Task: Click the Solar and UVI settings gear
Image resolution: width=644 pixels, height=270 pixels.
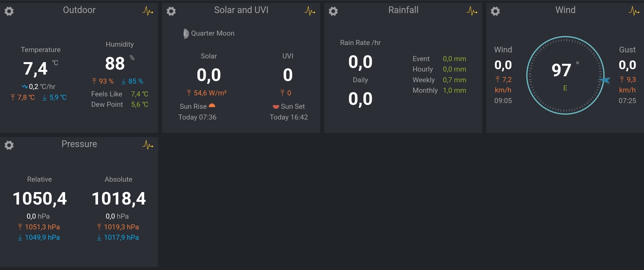Action: coord(171,11)
